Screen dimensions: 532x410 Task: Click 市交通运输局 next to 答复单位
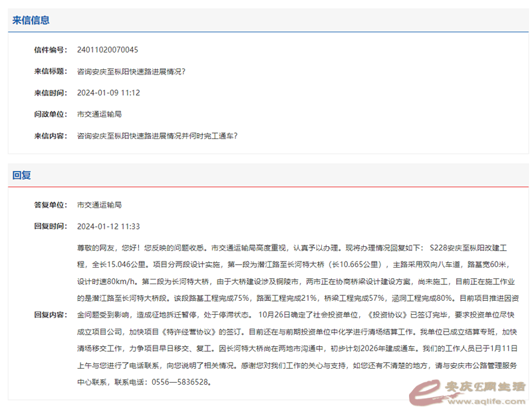(99, 205)
